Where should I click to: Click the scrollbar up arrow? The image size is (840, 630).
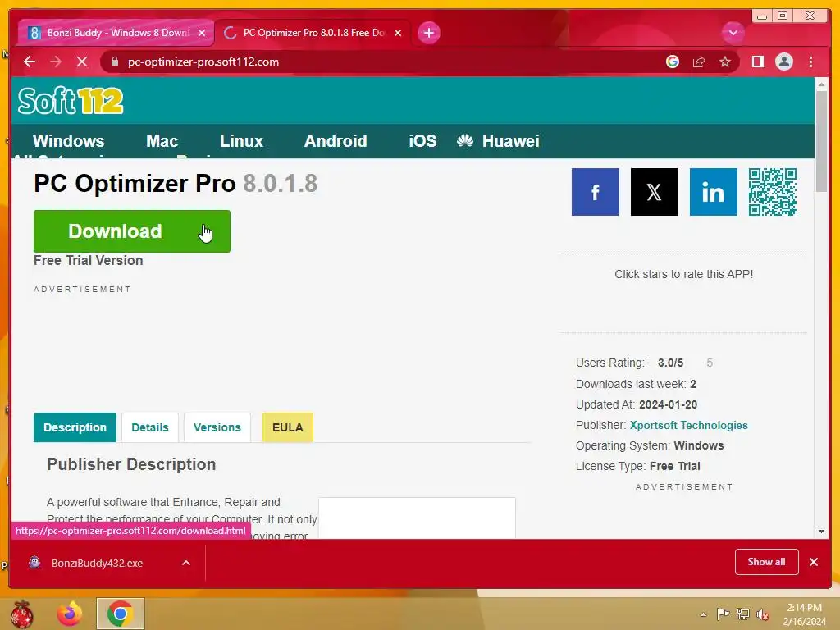[x=821, y=84]
